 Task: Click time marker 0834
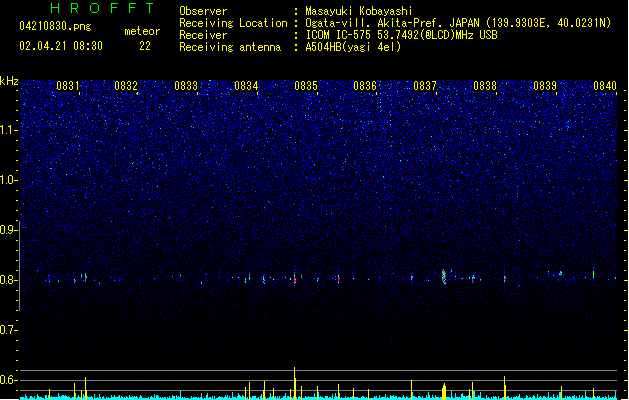pos(246,86)
